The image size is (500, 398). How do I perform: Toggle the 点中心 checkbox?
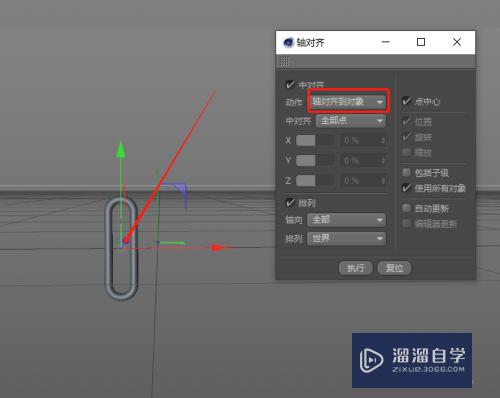(x=406, y=101)
